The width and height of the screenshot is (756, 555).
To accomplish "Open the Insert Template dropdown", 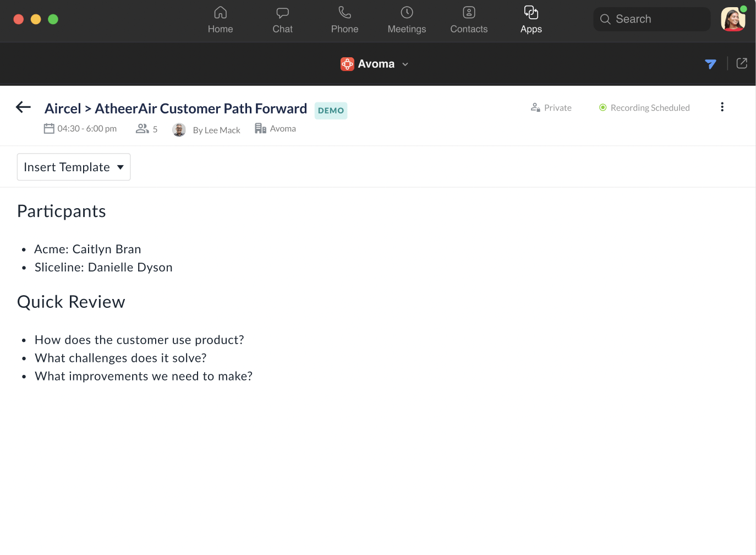I will pyautogui.click(x=74, y=167).
